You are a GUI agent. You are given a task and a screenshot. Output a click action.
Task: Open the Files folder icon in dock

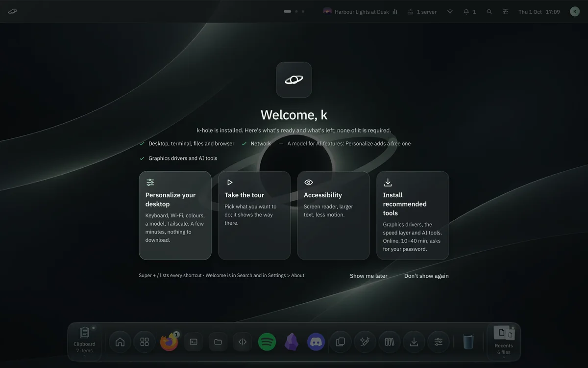218,342
